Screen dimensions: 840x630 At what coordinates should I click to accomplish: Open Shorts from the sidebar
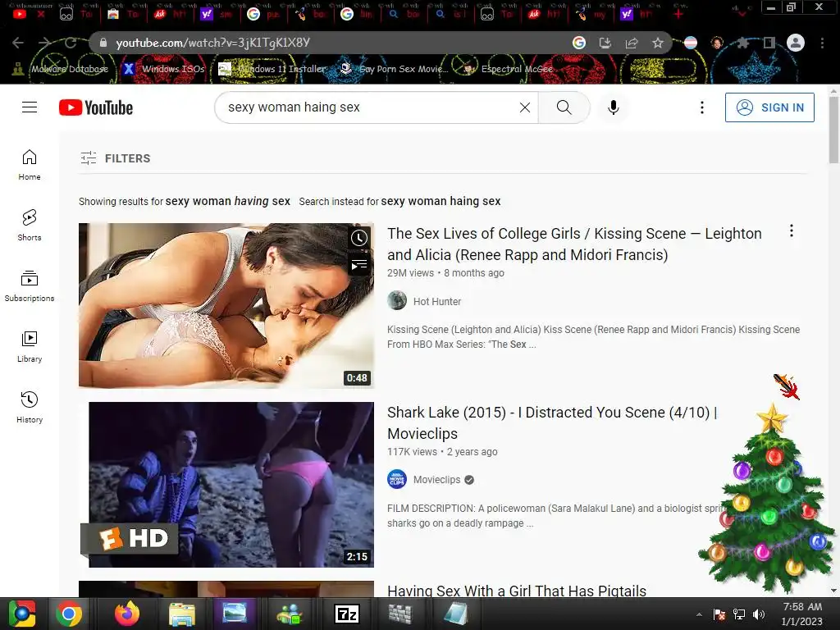pyautogui.click(x=30, y=225)
